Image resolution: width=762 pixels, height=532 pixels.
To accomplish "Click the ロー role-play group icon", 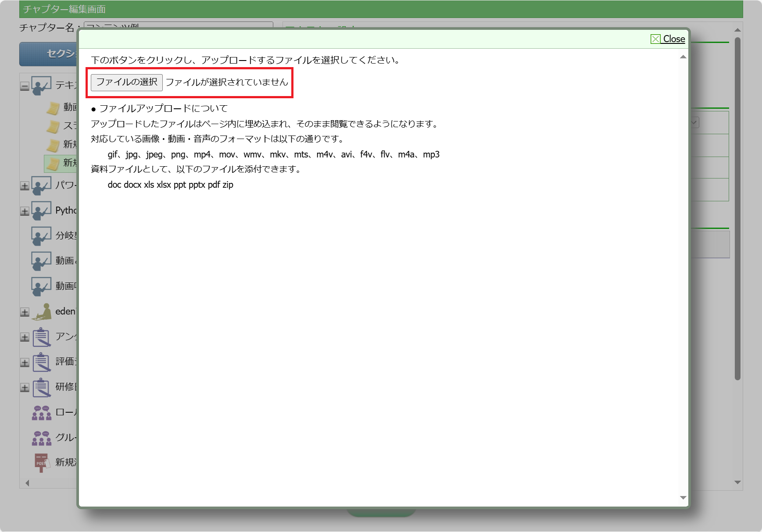I will 42,413.
